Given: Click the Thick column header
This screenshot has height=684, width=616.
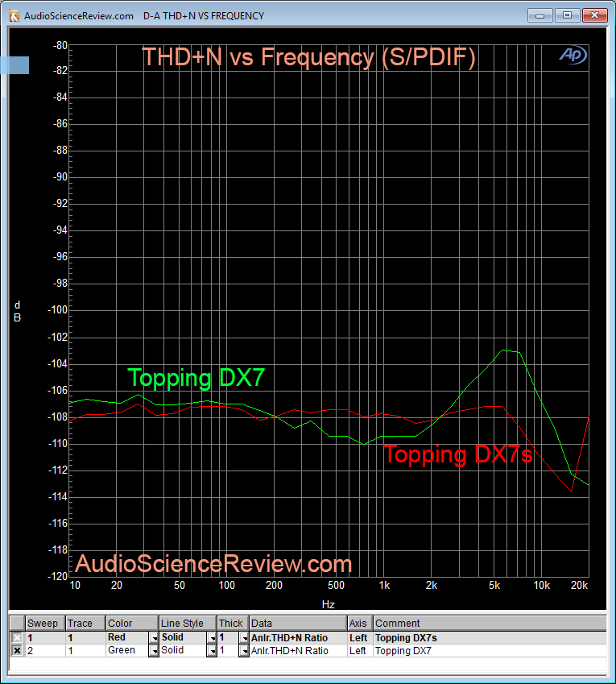Looking at the screenshot, I should pyautogui.click(x=234, y=623).
